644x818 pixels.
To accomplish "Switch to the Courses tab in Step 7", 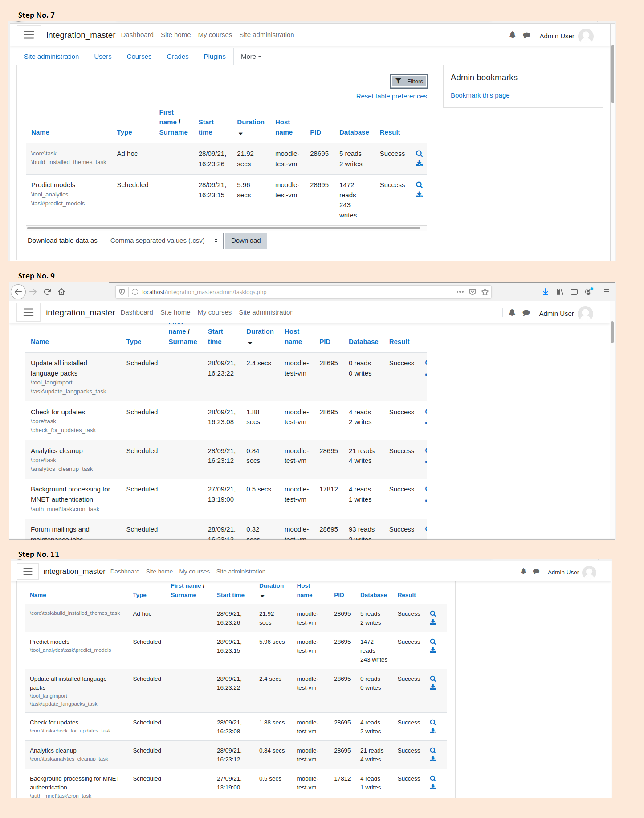I will pos(139,57).
